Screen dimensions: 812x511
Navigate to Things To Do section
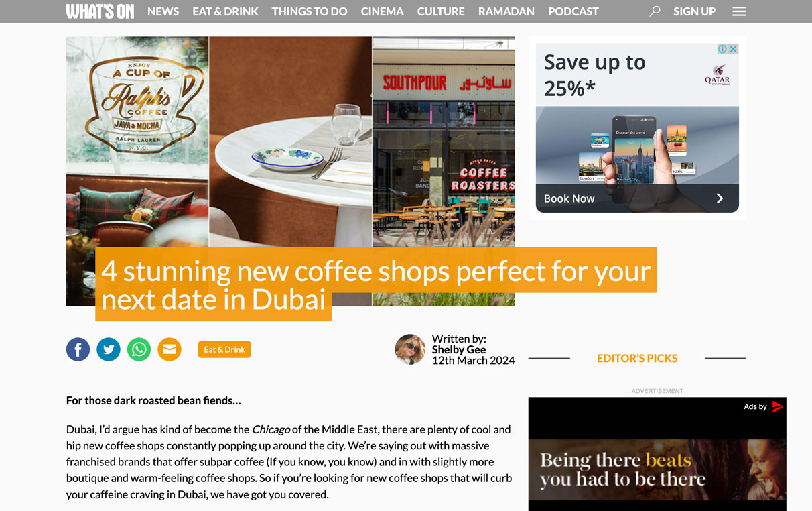coord(310,11)
